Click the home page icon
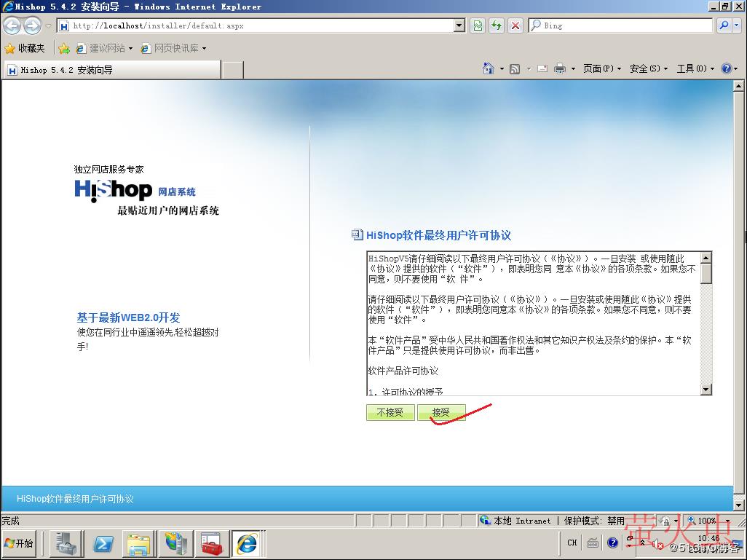Viewport: 747px width, 560px height. tap(489, 68)
